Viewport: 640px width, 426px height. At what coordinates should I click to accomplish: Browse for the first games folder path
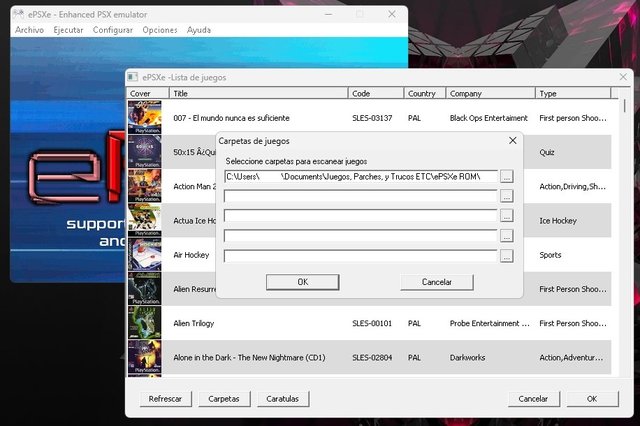click(507, 177)
